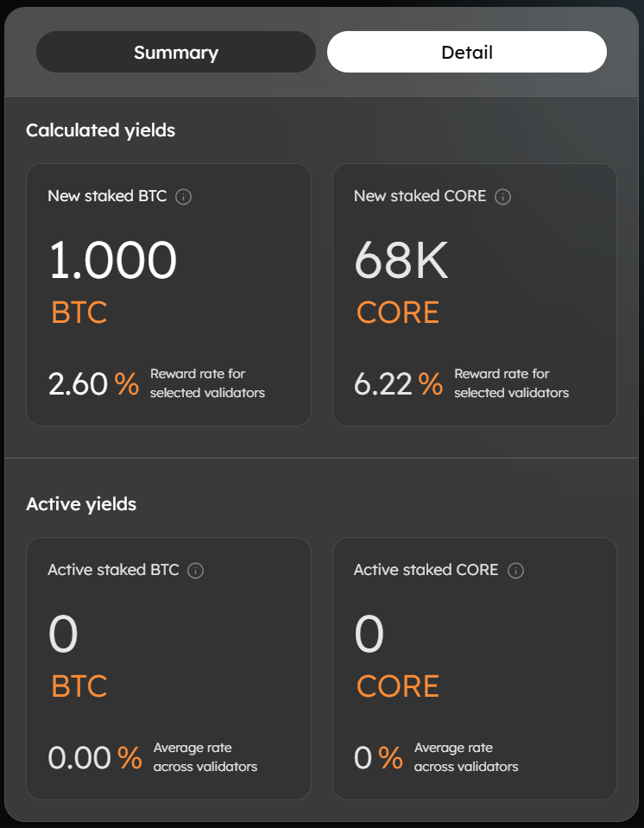Open the New staked BTC card
Screen dimensions: 644x828
click(x=168, y=294)
